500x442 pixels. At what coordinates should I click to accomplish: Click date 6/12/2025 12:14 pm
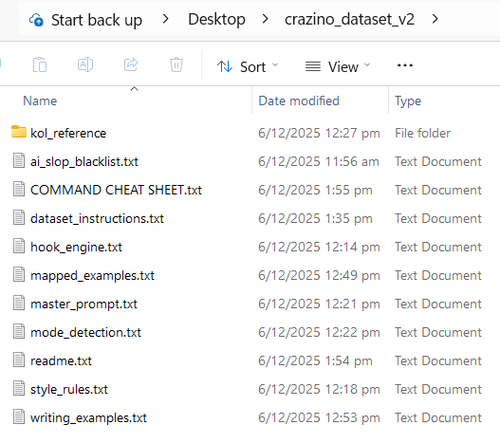[x=319, y=247]
